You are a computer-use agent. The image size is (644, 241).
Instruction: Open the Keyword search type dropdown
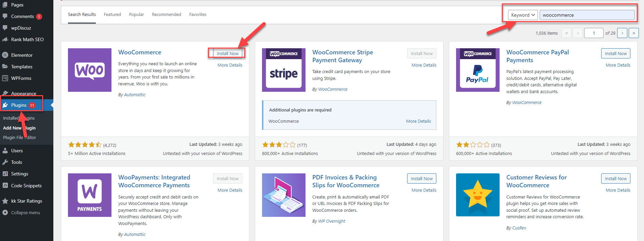point(523,15)
